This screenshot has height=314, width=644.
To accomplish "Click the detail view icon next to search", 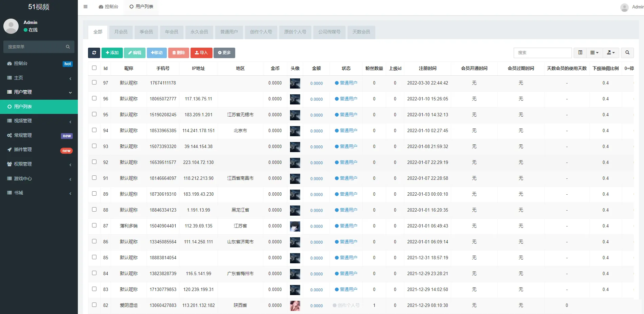I will (580, 53).
